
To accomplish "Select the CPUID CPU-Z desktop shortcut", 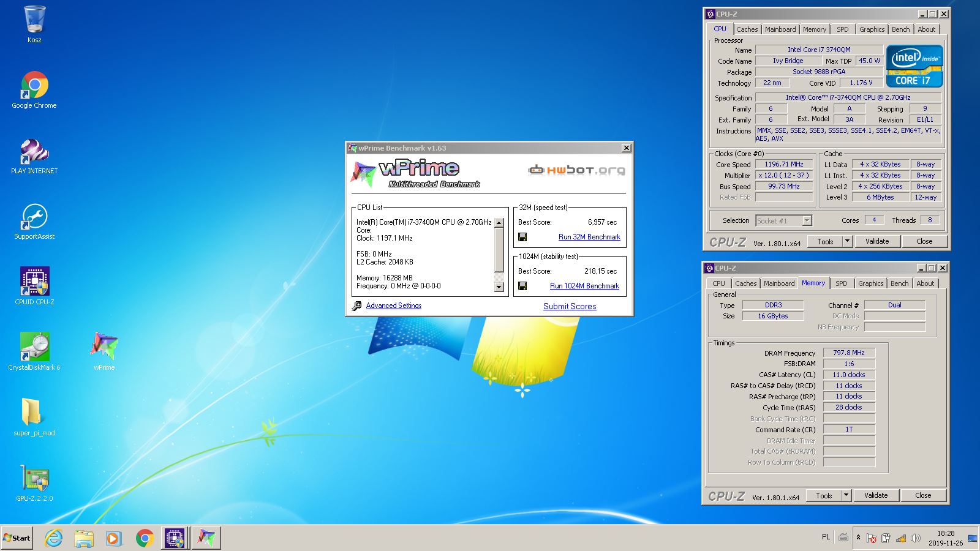I will click(34, 287).
